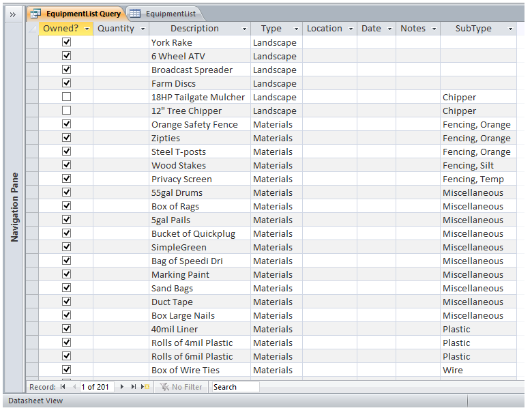Check Owned for 18HP Tailgate Mulcher
Screen dimensions: 532x419
[66, 97]
